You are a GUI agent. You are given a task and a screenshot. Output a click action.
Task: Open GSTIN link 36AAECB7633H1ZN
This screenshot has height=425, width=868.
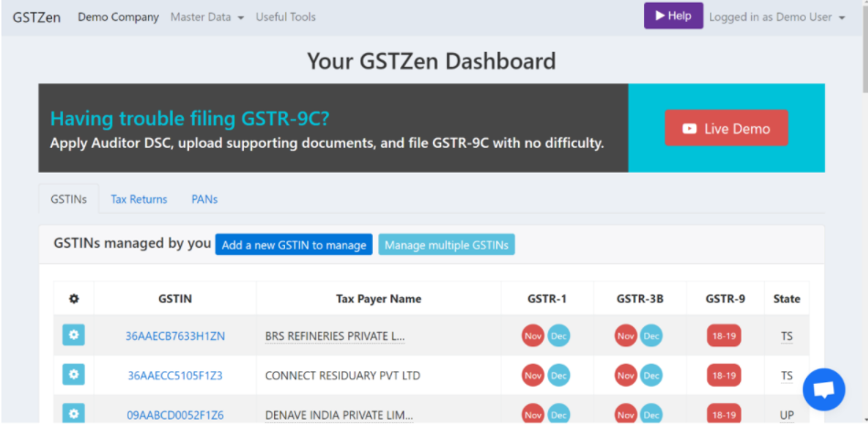click(x=175, y=335)
